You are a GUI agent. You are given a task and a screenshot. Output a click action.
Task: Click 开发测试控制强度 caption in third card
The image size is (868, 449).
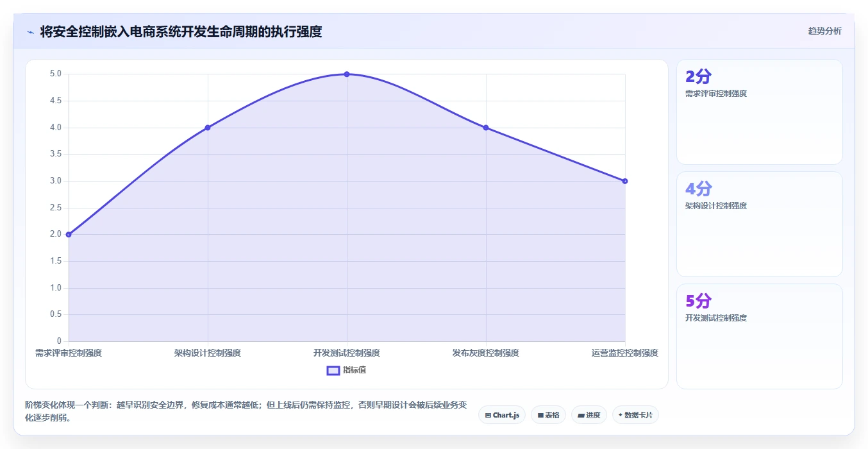pos(716,318)
